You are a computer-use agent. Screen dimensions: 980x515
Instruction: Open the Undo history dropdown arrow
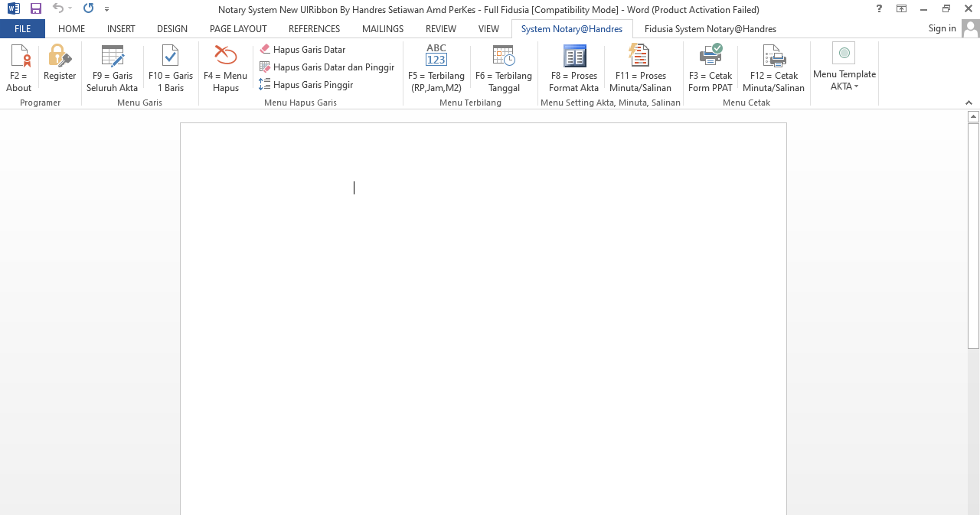pyautogui.click(x=70, y=9)
